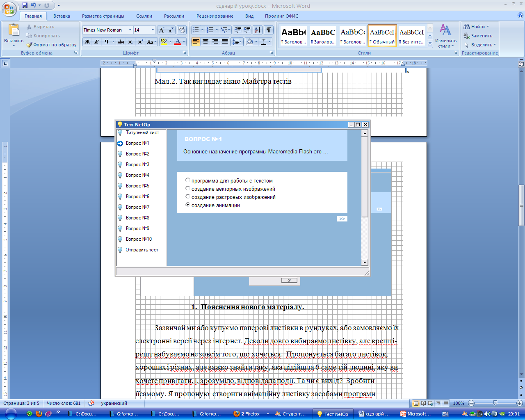Save document via quick access toolbar

[25, 5]
